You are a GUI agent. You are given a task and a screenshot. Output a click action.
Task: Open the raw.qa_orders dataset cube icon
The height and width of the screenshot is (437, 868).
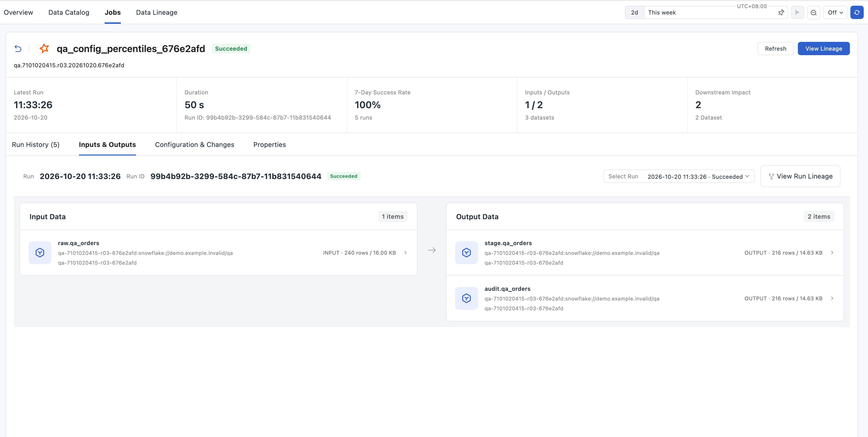[40, 253]
